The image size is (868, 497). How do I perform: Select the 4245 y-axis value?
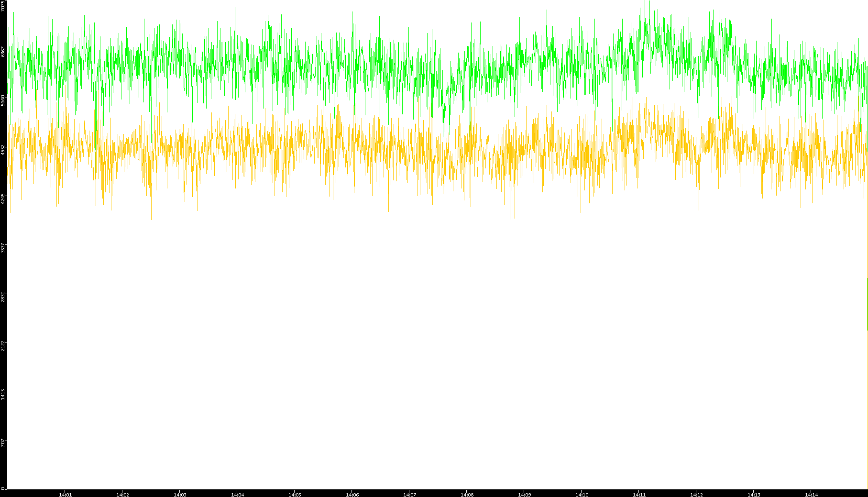[3, 198]
